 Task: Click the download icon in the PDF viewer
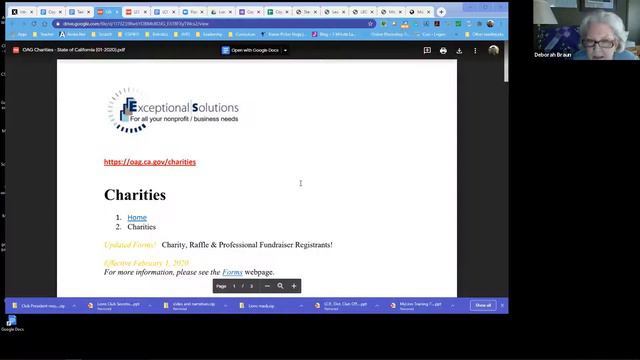(459, 51)
